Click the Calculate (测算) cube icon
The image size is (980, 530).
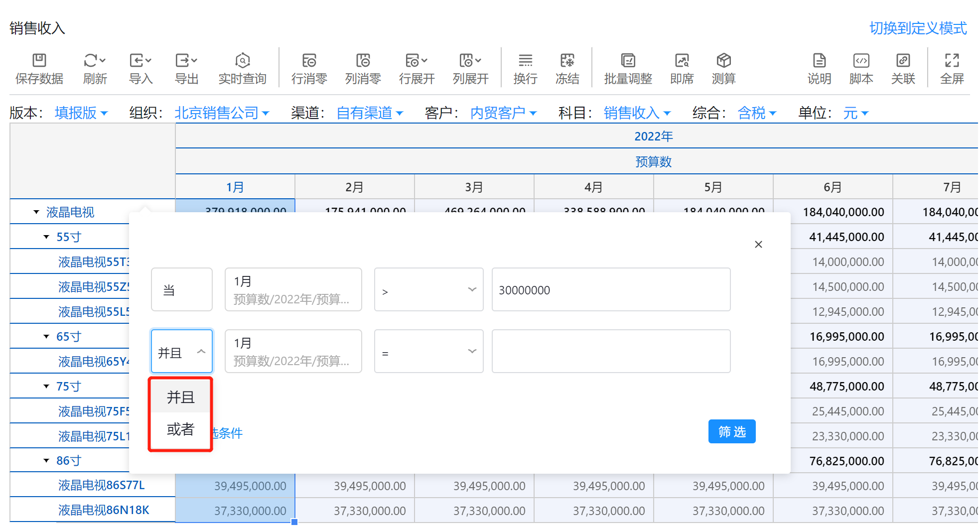point(723,61)
